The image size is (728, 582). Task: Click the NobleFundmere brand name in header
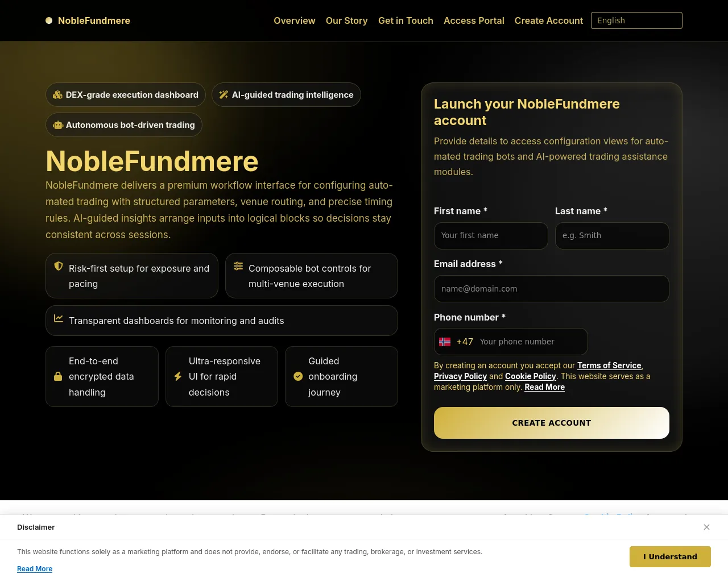(x=94, y=20)
